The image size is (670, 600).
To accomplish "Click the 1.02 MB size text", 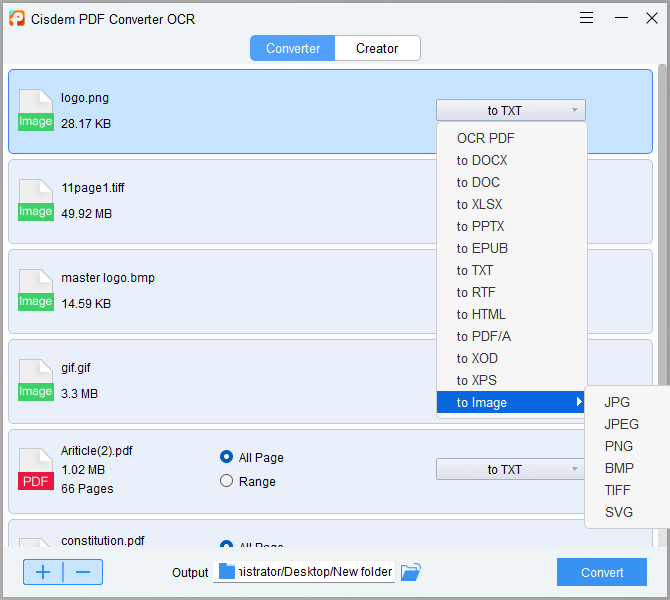I will pyautogui.click(x=83, y=470).
